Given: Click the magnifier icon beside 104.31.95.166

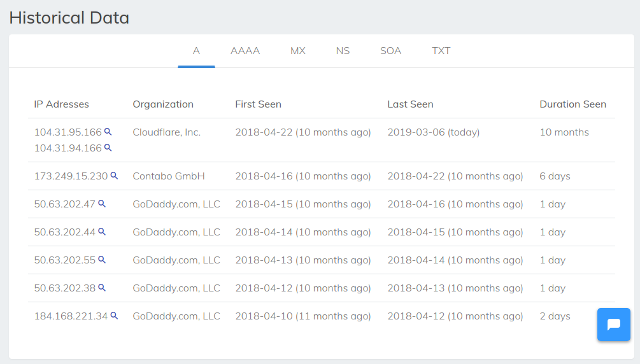Looking at the screenshot, I should (108, 132).
